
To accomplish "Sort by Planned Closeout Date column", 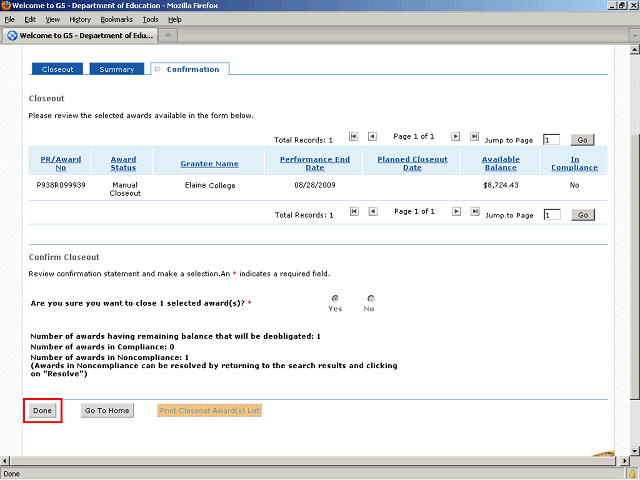I will (x=412, y=163).
